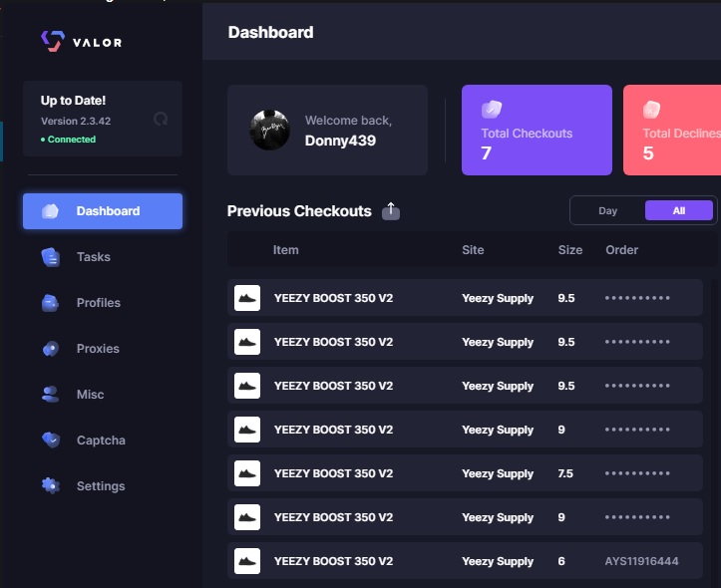Click the Site column header

pyautogui.click(x=473, y=250)
